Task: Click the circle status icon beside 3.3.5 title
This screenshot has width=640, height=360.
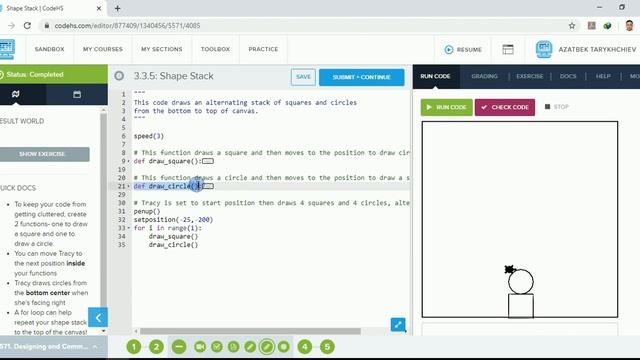Action: [119, 76]
